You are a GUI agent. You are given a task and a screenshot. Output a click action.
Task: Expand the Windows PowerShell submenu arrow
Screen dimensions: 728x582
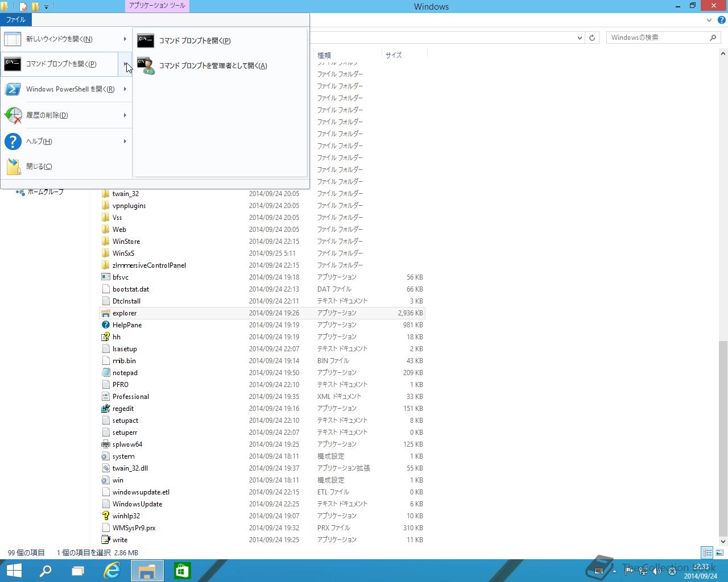(x=125, y=89)
